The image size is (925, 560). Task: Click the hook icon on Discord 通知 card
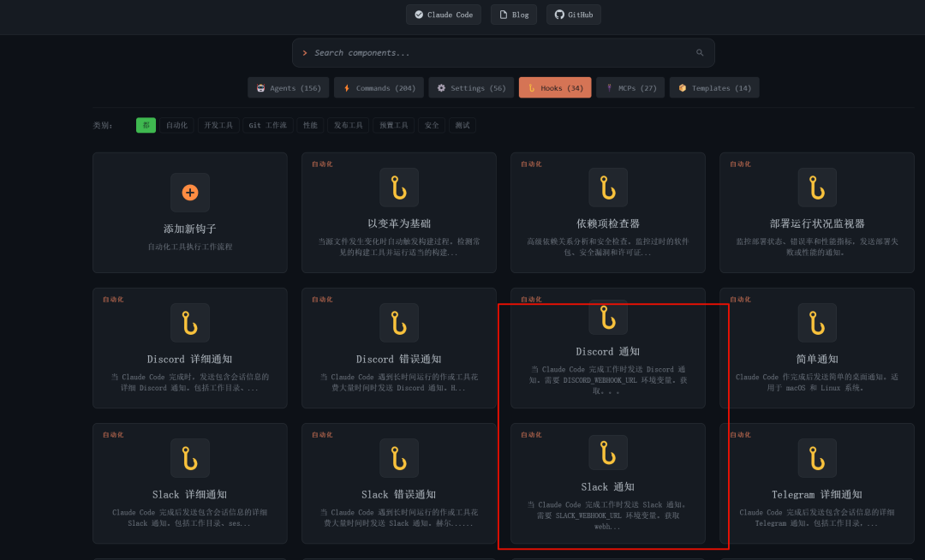click(x=607, y=319)
